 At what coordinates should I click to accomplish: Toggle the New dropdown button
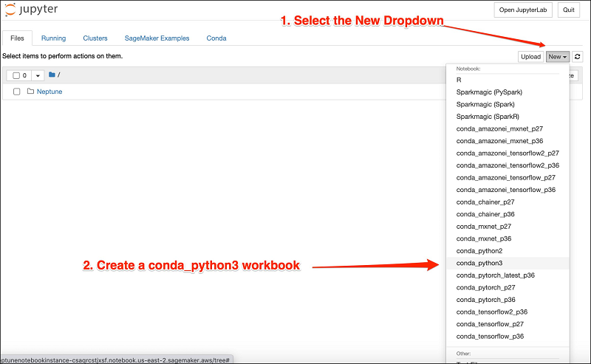click(558, 57)
